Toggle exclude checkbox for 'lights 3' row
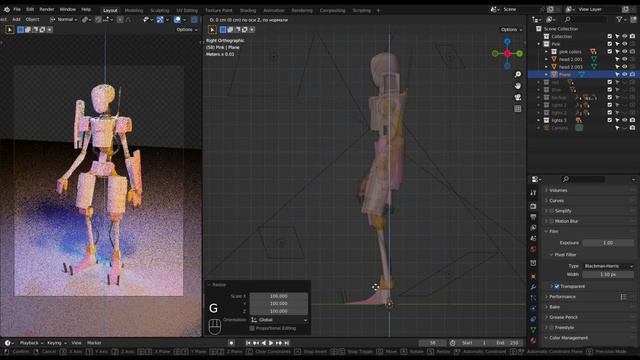The width and height of the screenshot is (640, 360). tap(609, 120)
